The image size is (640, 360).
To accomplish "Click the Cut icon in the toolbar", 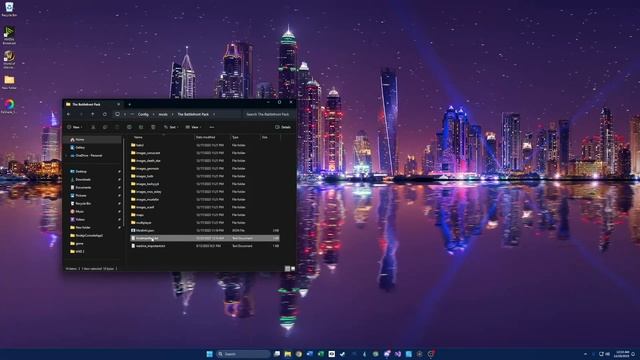I will [93, 127].
